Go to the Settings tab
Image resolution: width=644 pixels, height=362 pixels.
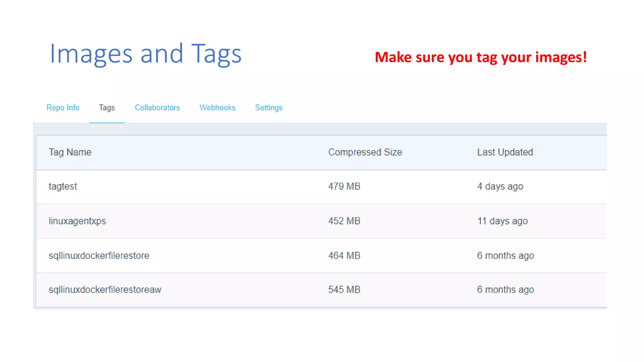[x=269, y=107]
